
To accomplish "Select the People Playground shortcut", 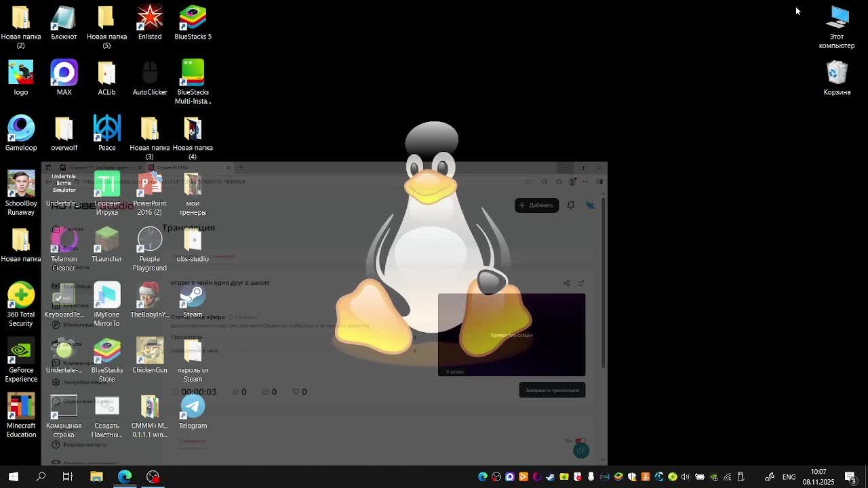I will (x=150, y=249).
